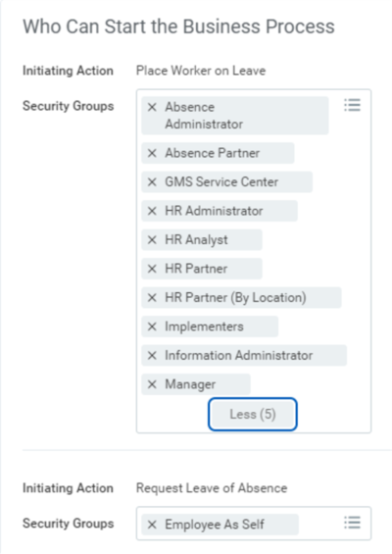Remove Employee As Self tag
Screen dimensions: 392x554
pyautogui.click(x=152, y=525)
